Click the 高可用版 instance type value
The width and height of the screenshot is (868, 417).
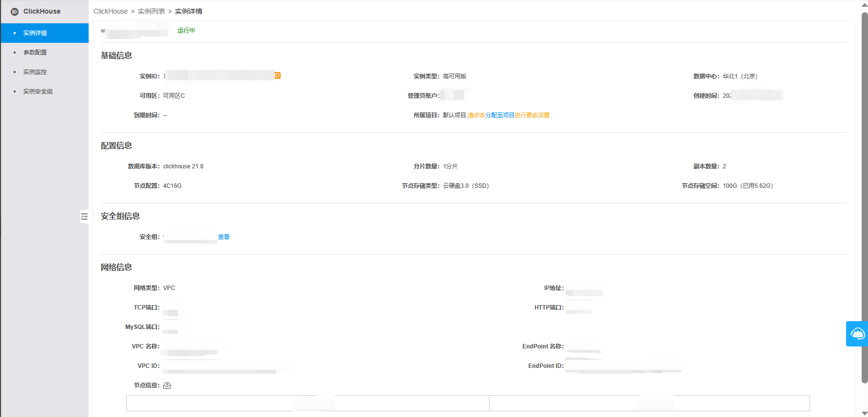[454, 76]
